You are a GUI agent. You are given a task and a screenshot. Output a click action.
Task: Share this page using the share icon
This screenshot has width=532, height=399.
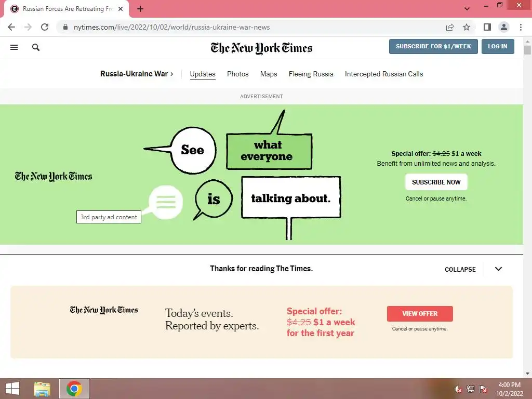click(450, 27)
